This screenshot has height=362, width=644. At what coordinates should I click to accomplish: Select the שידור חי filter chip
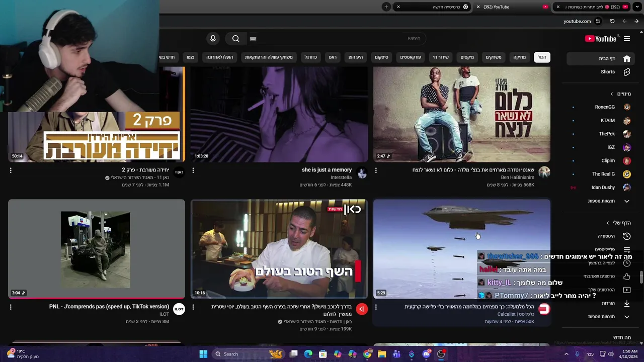[441, 57]
